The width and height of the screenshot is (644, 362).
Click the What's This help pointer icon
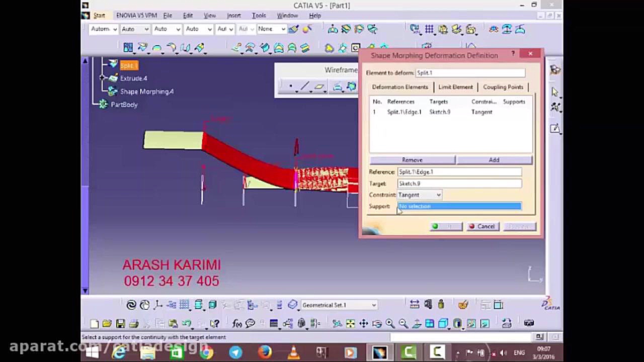pos(214,323)
